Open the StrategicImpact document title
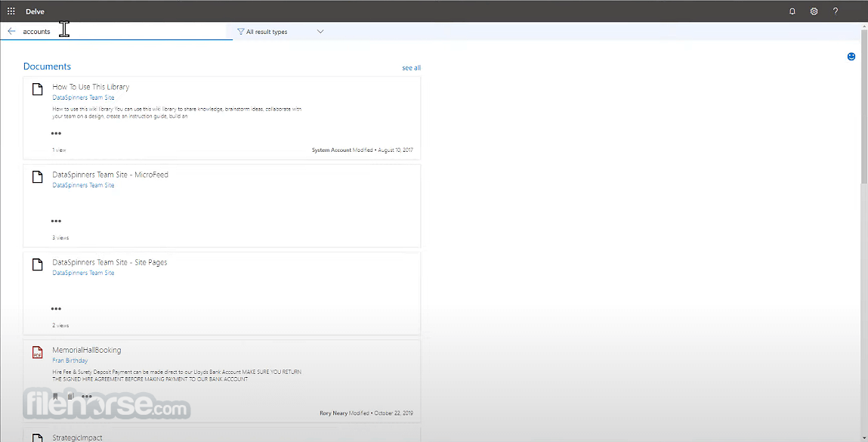 click(78, 437)
